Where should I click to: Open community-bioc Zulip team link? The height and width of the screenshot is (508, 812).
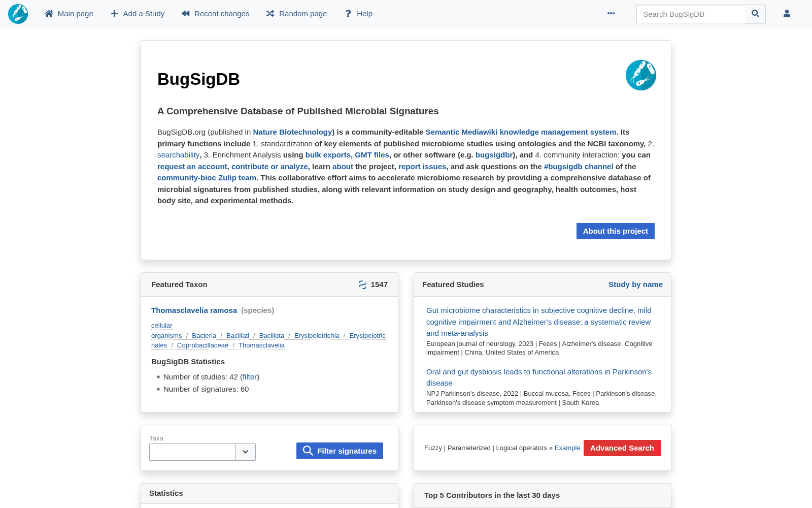coord(207,178)
